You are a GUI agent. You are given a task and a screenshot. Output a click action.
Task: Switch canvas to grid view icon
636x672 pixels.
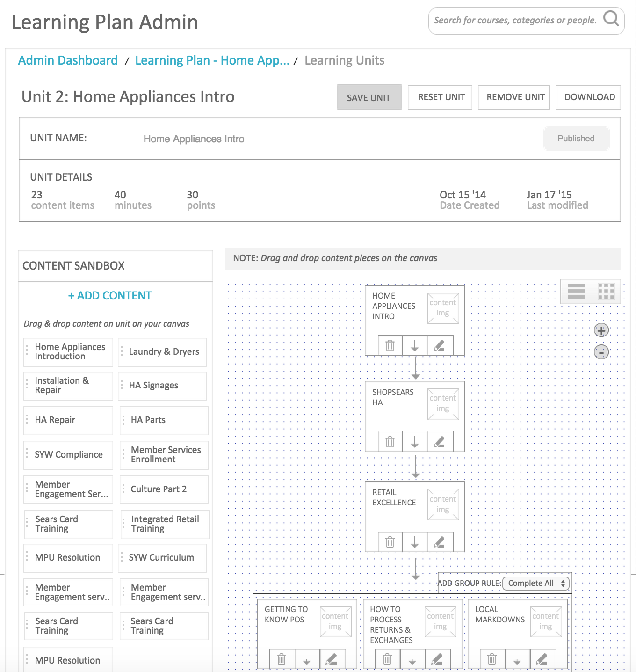pyautogui.click(x=606, y=291)
